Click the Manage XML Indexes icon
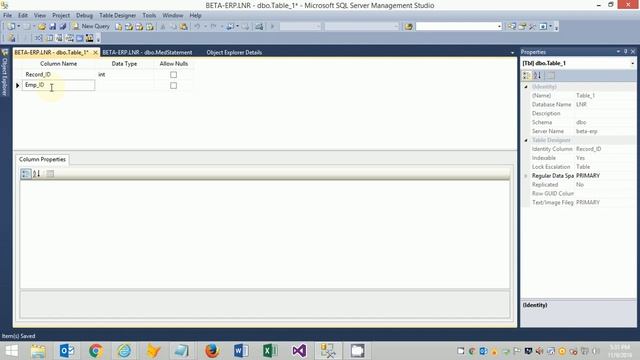The width and height of the screenshot is (640, 360). (69, 38)
